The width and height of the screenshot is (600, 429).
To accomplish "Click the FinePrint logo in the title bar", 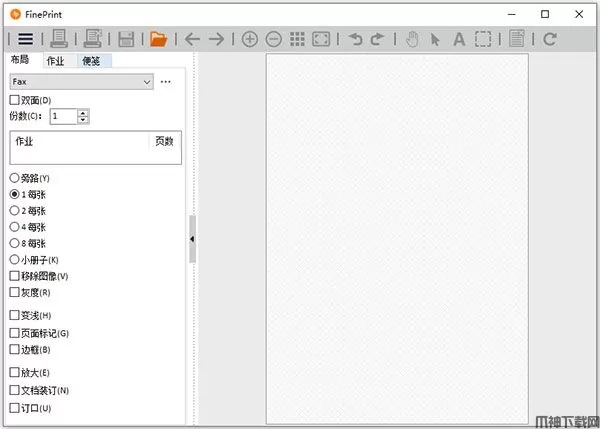I will coord(15,15).
